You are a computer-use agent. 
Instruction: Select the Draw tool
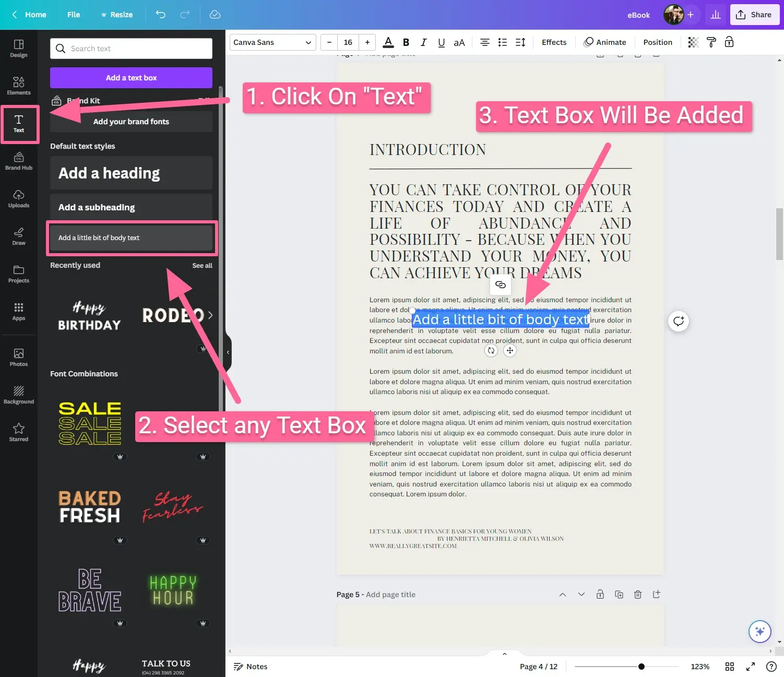(x=19, y=236)
